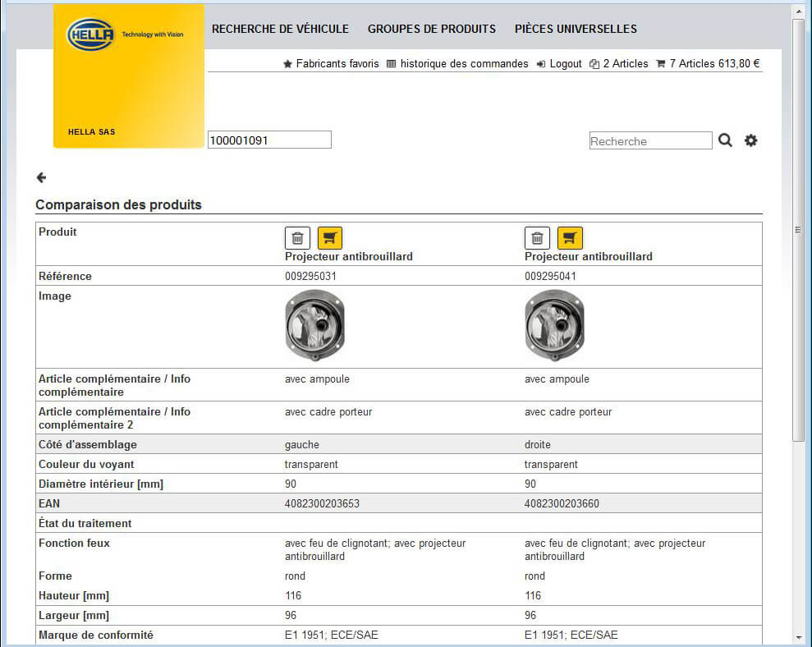Click the HELLA SAS text

click(x=92, y=131)
